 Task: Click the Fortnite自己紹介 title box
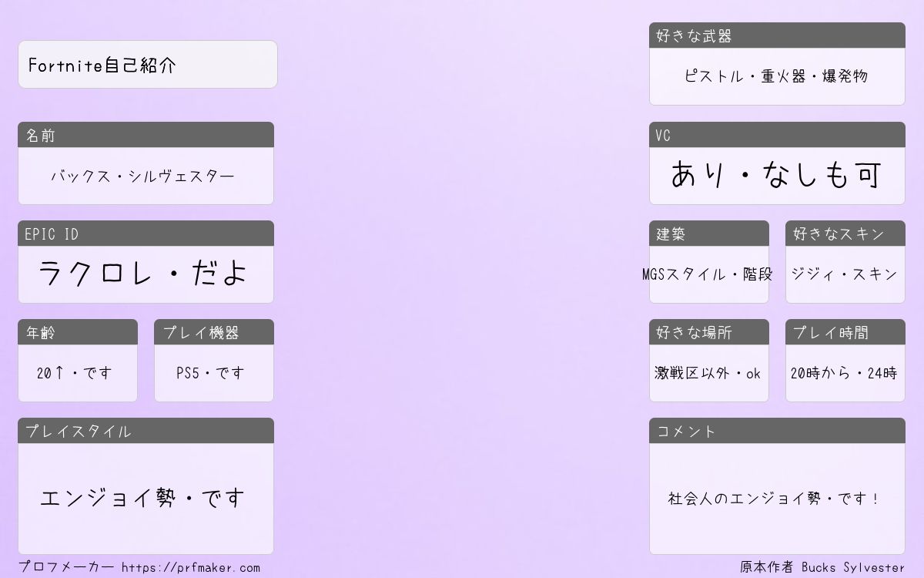[x=147, y=65]
